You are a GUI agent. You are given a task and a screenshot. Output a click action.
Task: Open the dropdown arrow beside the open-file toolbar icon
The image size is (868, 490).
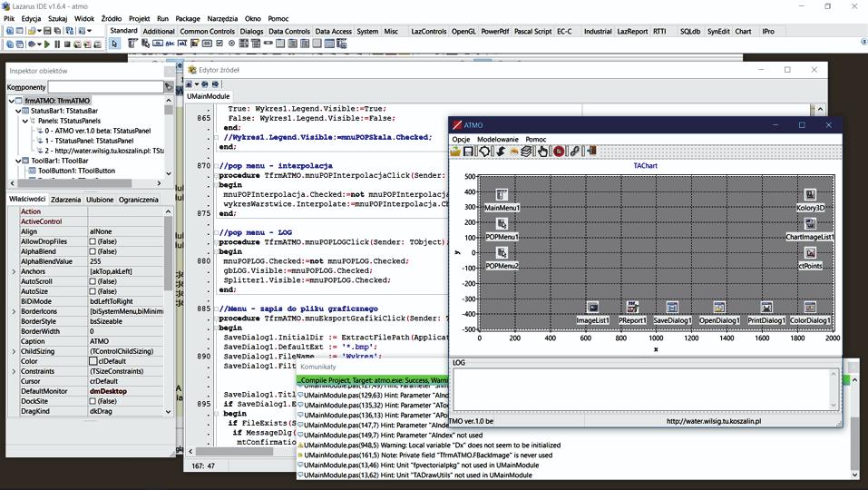pos(39,31)
